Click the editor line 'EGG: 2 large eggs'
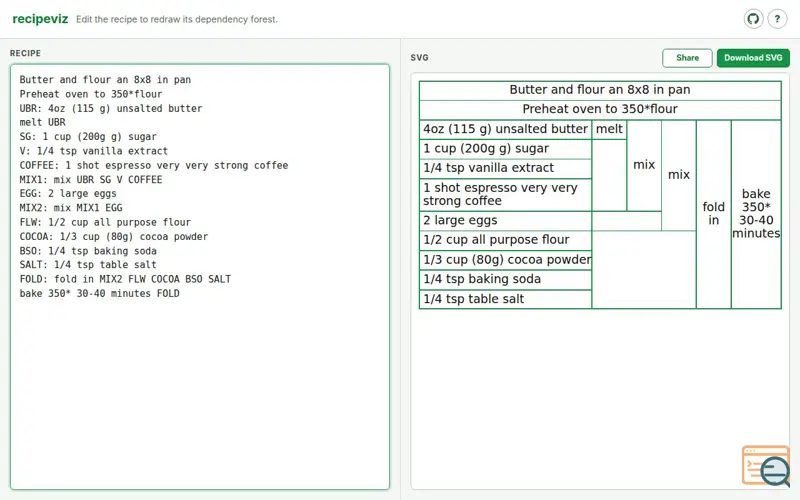The image size is (800, 500). 68,194
